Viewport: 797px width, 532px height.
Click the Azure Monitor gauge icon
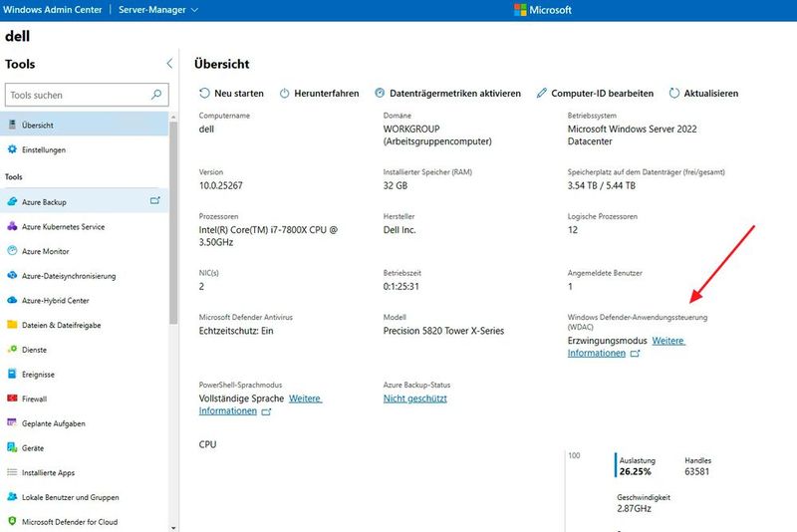click(x=12, y=250)
